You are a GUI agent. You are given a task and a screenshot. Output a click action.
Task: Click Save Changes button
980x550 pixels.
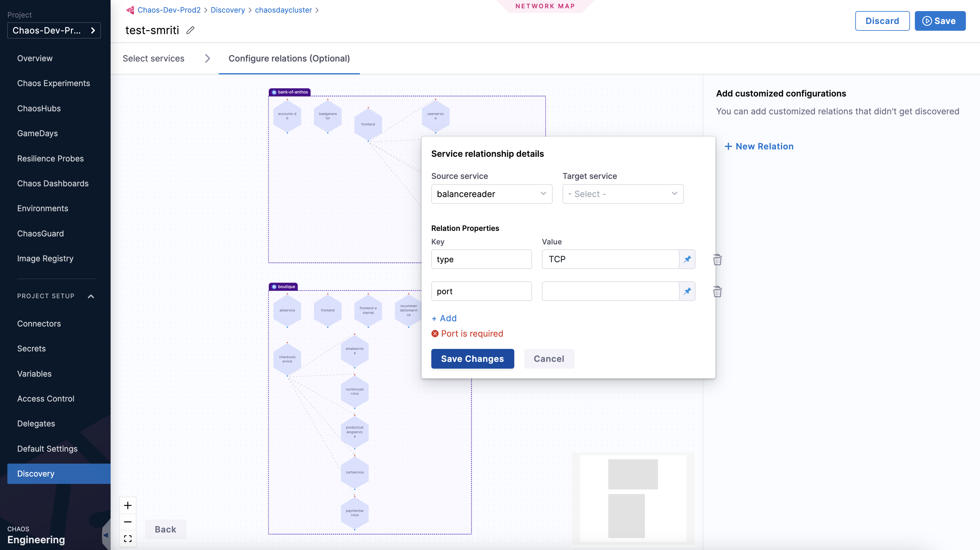[472, 358]
